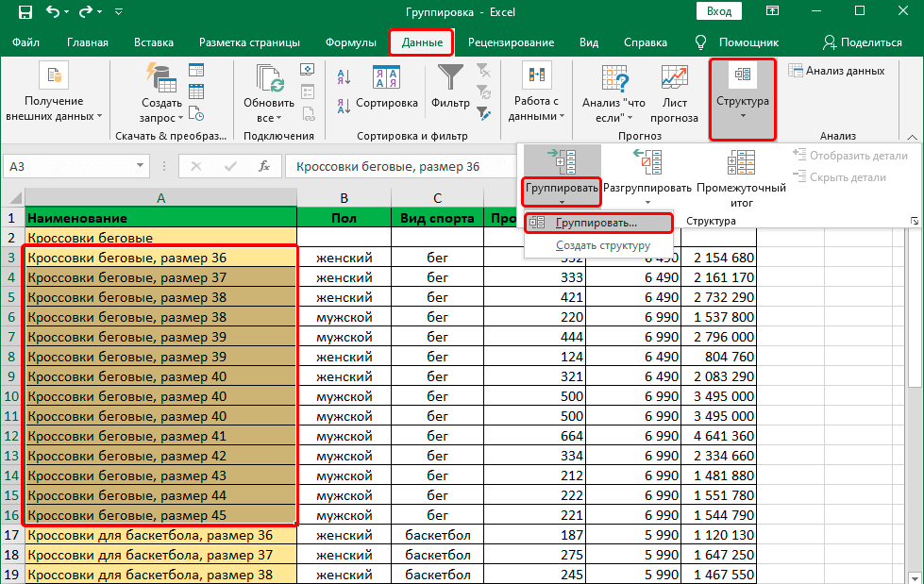Select column header B
This screenshot has height=584, width=924.
(344, 198)
